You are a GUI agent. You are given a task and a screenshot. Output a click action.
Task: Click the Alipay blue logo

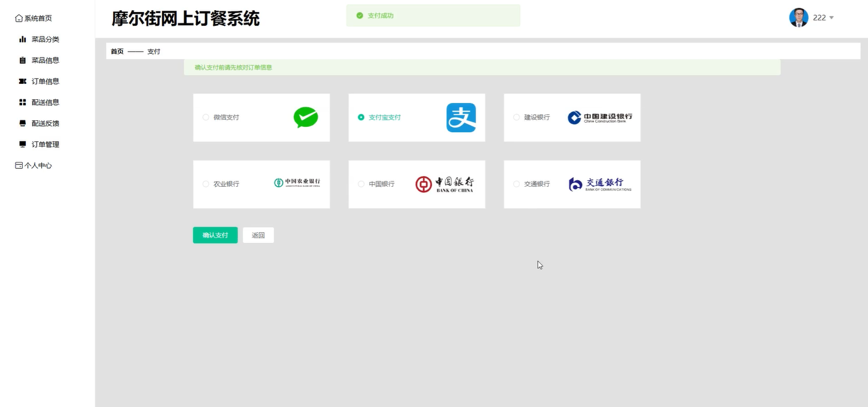click(461, 117)
